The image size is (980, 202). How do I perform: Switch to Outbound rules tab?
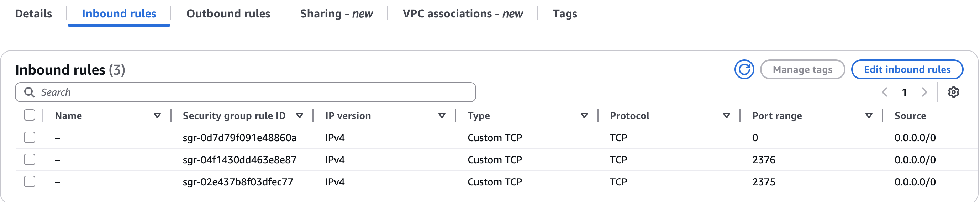coord(228,14)
